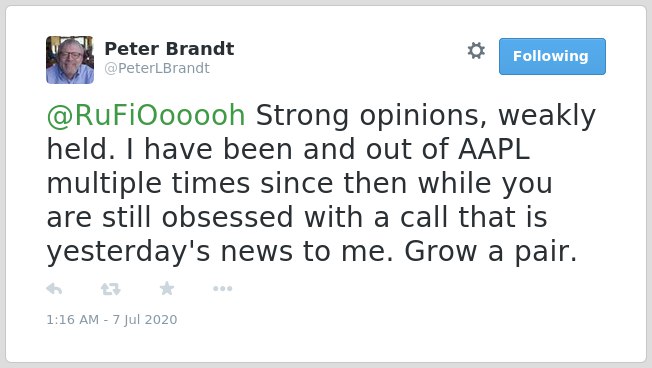Open the gear user actions menu
The height and width of the screenshot is (368, 652).
pyautogui.click(x=476, y=51)
